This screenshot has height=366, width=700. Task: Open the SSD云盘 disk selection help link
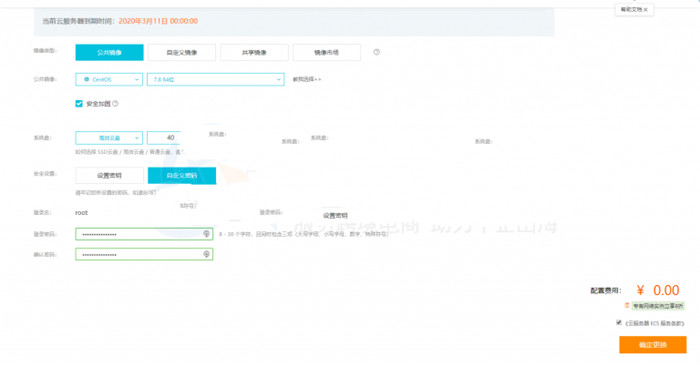129,152
